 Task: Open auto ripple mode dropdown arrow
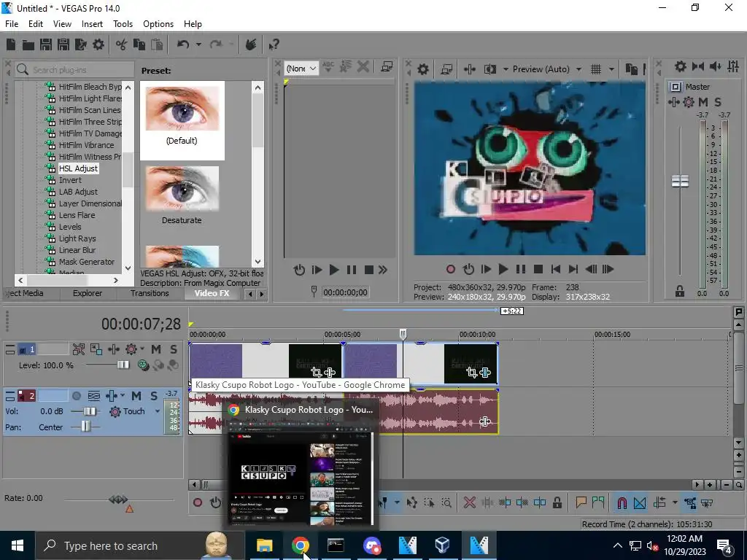coord(675,503)
